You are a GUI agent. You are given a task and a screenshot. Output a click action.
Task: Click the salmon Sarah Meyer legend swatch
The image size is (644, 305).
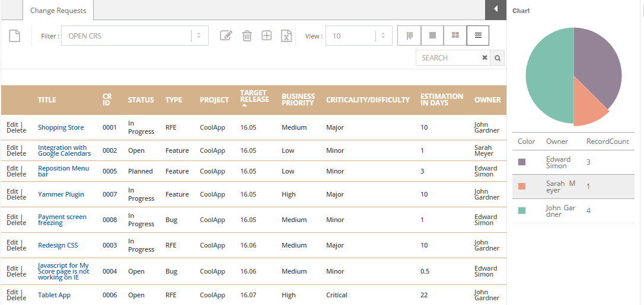(x=522, y=187)
